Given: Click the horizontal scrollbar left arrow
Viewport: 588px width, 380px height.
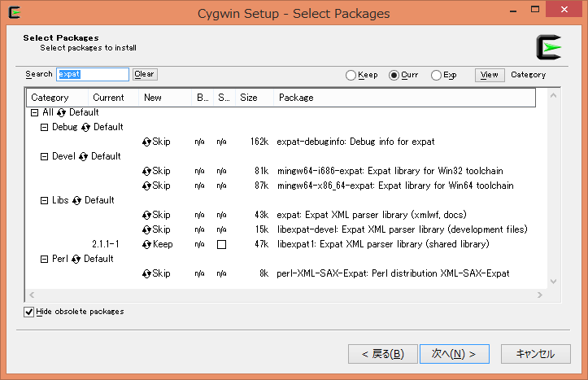Looking at the screenshot, I should pos(32,295).
